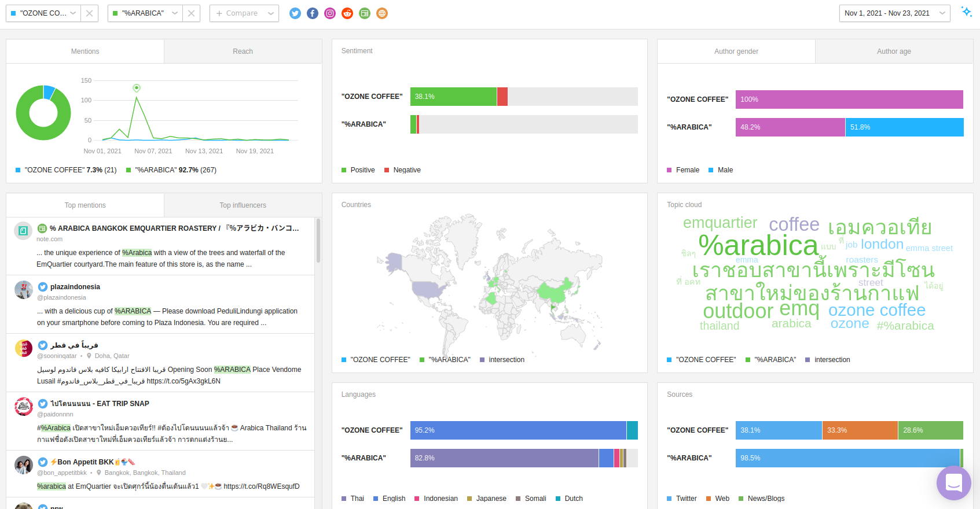Image resolution: width=980 pixels, height=509 pixels.
Task: Toggle "OZONE COFFEE" 7.3% legend in Mentions chart
Action: coord(66,170)
